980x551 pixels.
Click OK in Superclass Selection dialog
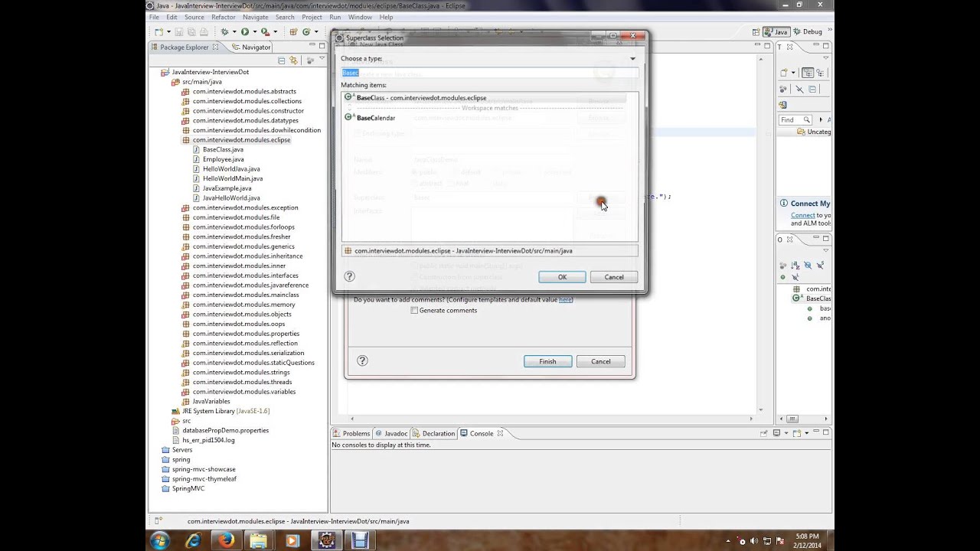click(x=562, y=277)
